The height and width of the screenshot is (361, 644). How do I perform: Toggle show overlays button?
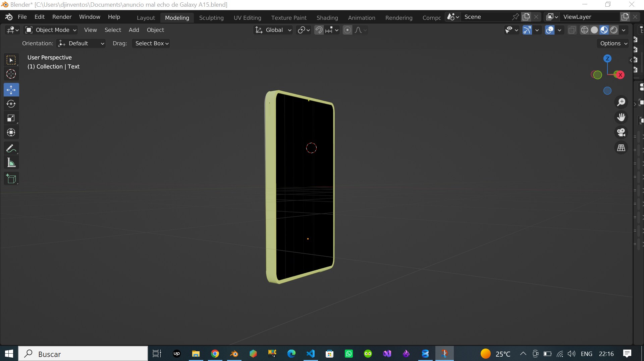550,30
